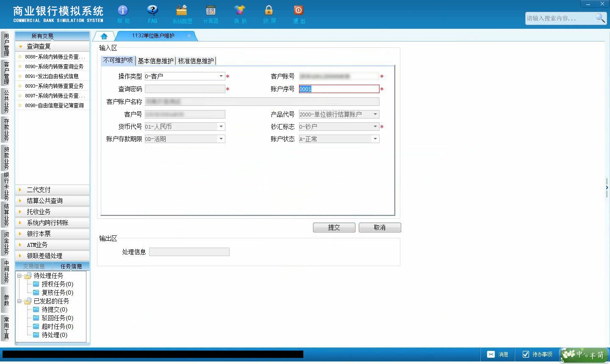Expand the 银行本票 section
Image resolution: width=610 pixels, height=364 pixels.
tap(52, 234)
